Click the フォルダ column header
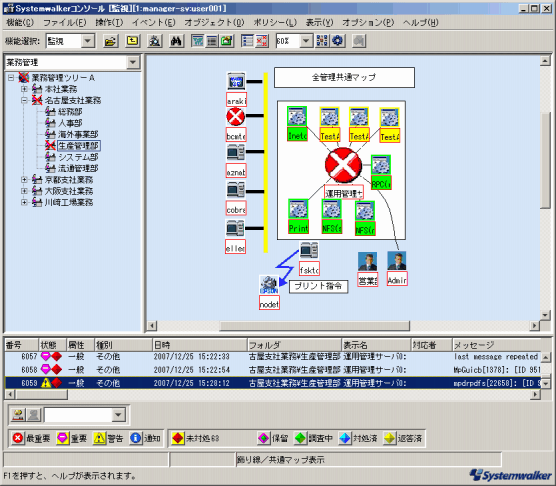Screen dimensions: 556x486 click(x=294, y=345)
